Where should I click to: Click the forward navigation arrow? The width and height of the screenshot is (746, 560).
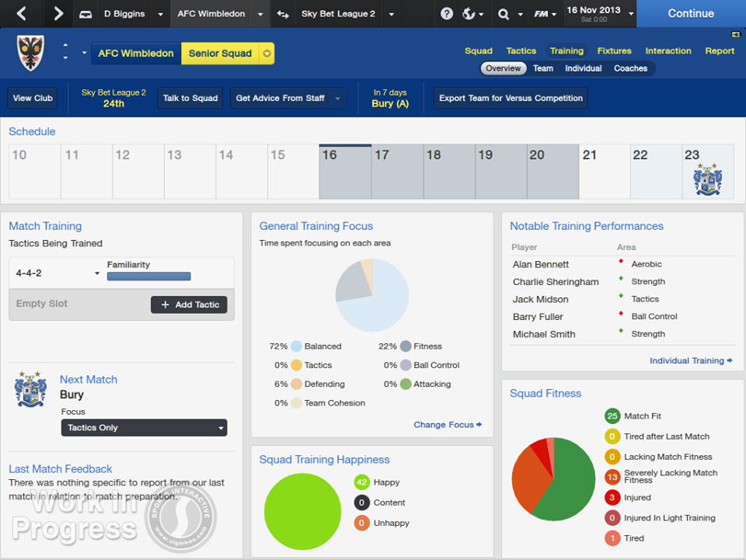[x=58, y=14]
